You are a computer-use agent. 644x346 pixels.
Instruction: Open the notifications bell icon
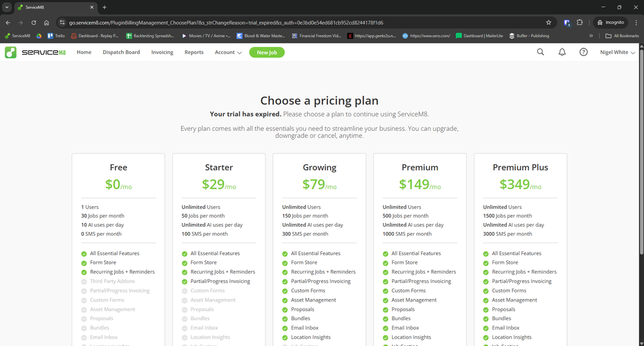coord(562,52)
